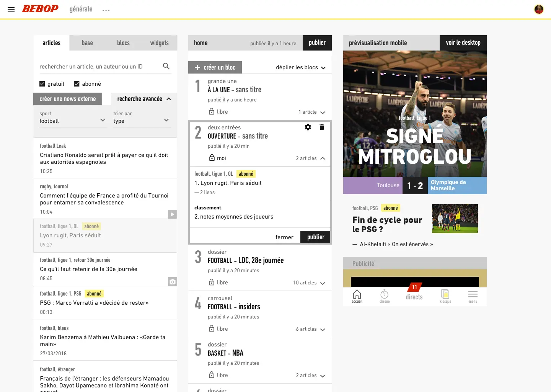Click the FOOTBALL - LDC, 28e journée title
The image size is (551, 392).
coord(246,260)
